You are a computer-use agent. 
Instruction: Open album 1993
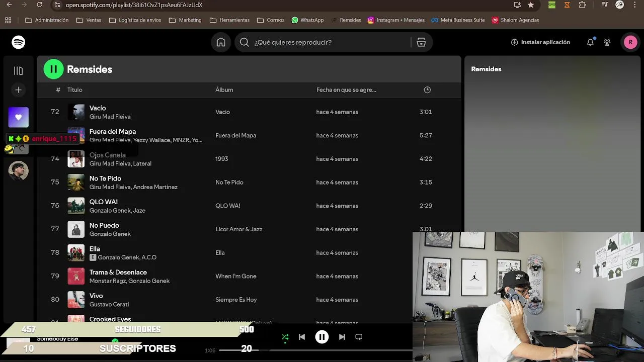click(222, 159)
